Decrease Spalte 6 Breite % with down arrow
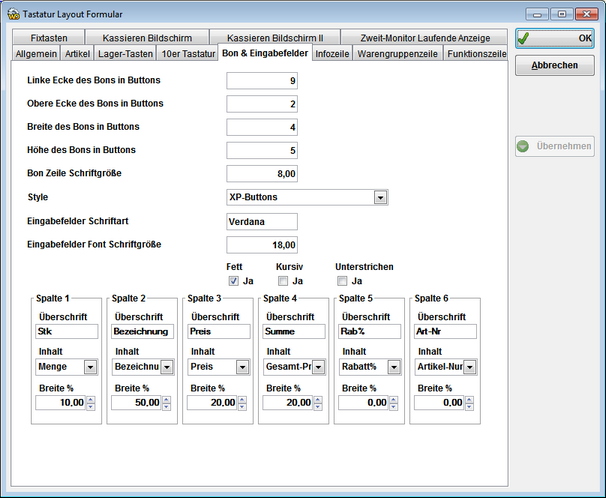Screen dimensions: 606x498 tap(469, 406)
